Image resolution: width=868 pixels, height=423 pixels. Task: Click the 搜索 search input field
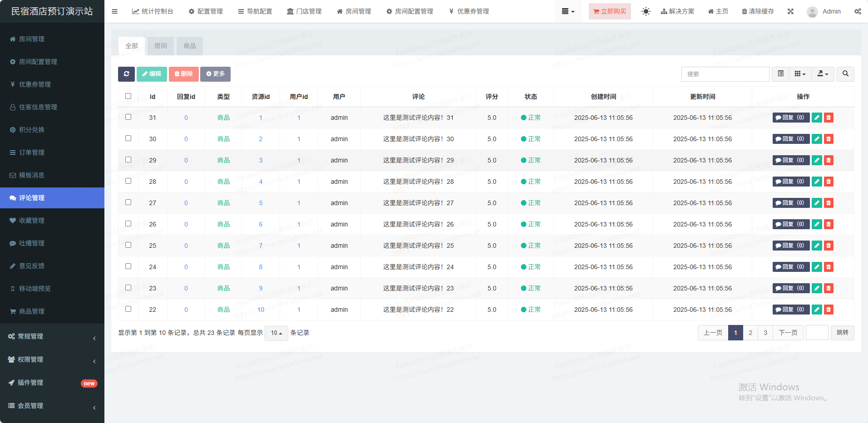tap(725, 74)
